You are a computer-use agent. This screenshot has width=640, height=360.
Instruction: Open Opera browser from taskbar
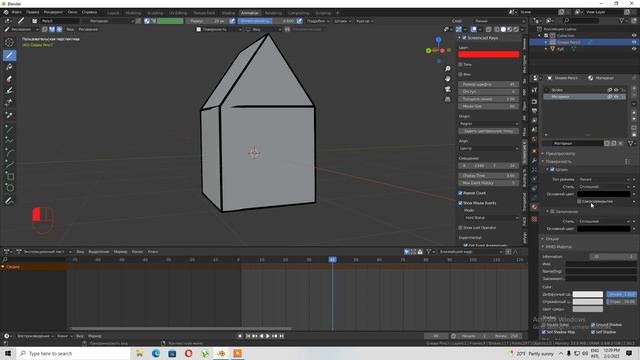tap(188, 353)
